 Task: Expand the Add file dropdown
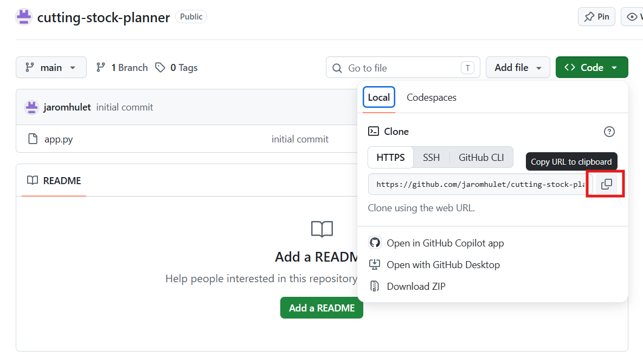[518, 67]
